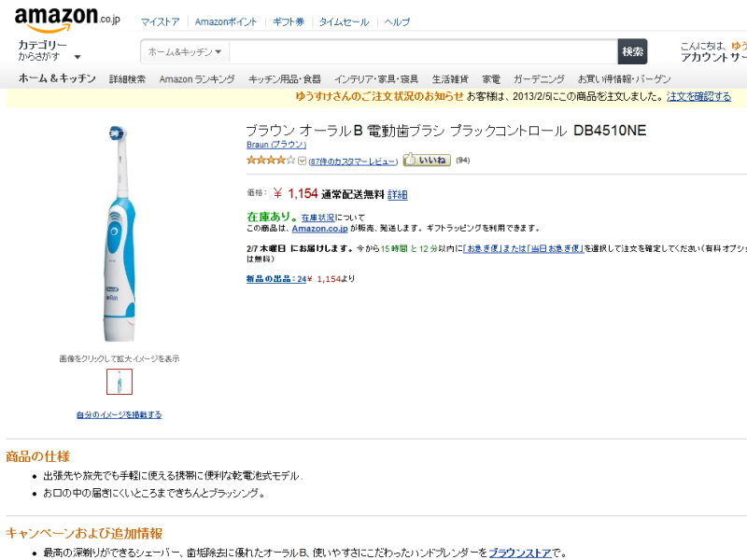Go to the タイムセール page
The image size is (747, 560).
pos(344,21)
